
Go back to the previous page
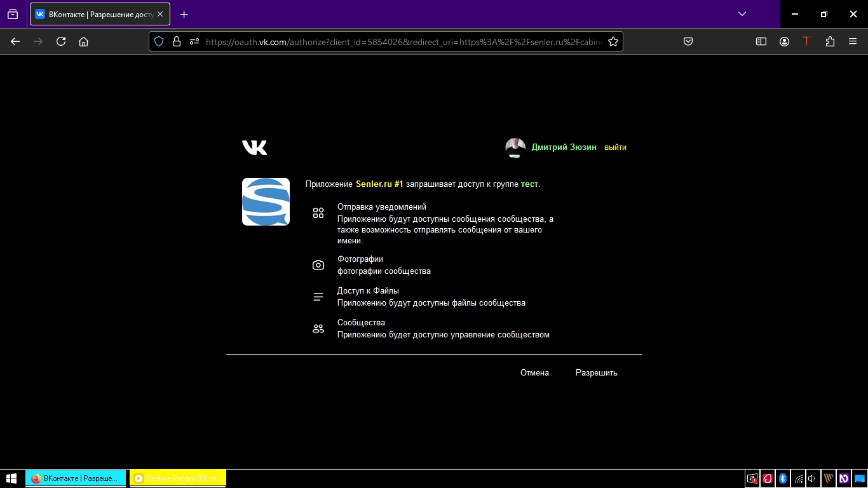(x=15, y=41)
